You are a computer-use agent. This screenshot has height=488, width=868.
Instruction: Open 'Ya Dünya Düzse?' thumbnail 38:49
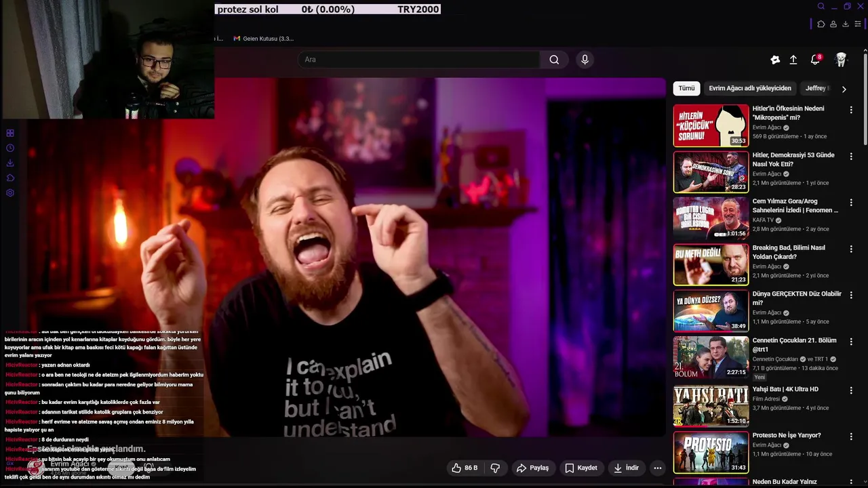(x=711, y=310)
